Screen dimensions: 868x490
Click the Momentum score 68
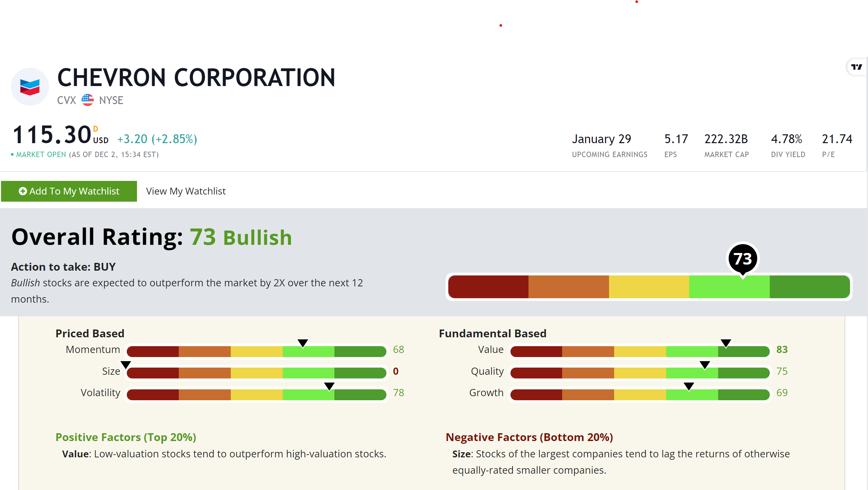(399, 350)
